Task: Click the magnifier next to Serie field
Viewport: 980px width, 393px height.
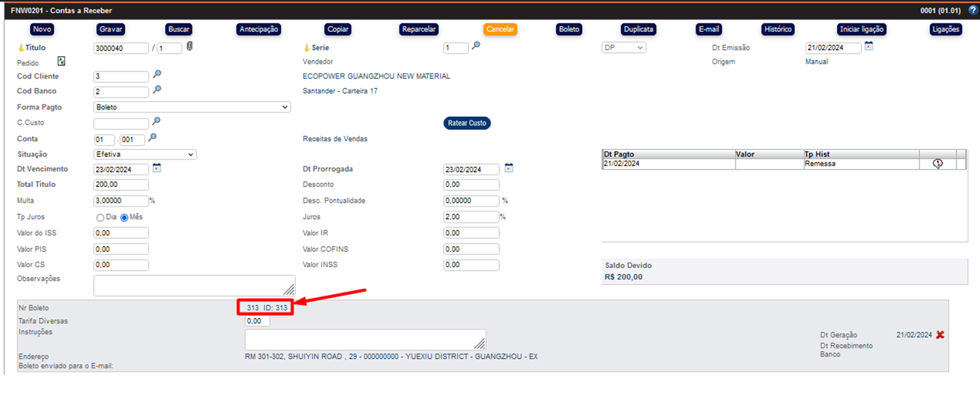Action: pyautogui.click(x=476, y=46)
